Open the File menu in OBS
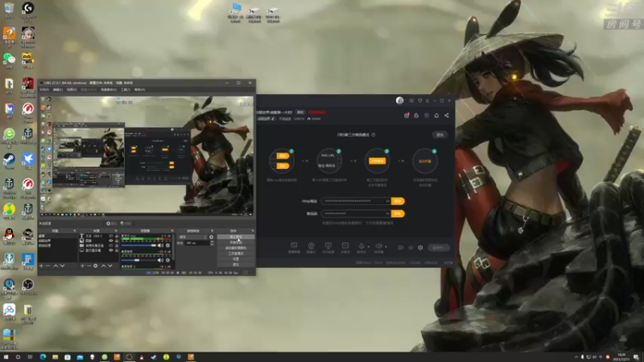Image resolution: width=644 pixels, height=362 pixels. [44, 89]
